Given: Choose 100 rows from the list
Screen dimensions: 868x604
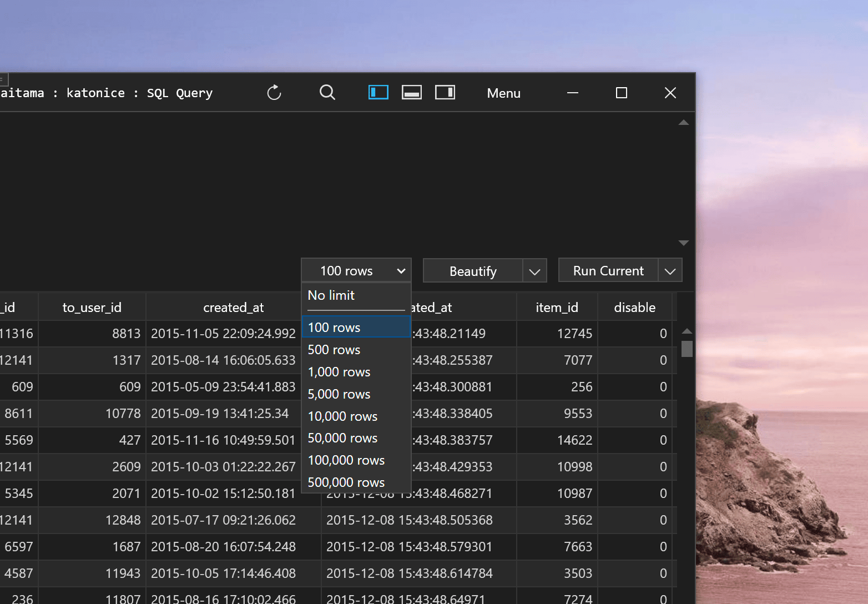Looking at the screenshot, I should point(356,327).
